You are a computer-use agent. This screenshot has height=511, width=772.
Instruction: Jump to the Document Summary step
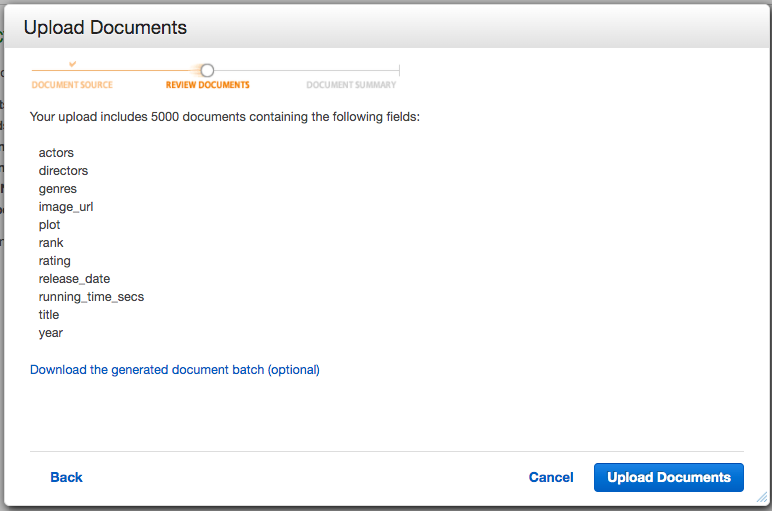351,85
